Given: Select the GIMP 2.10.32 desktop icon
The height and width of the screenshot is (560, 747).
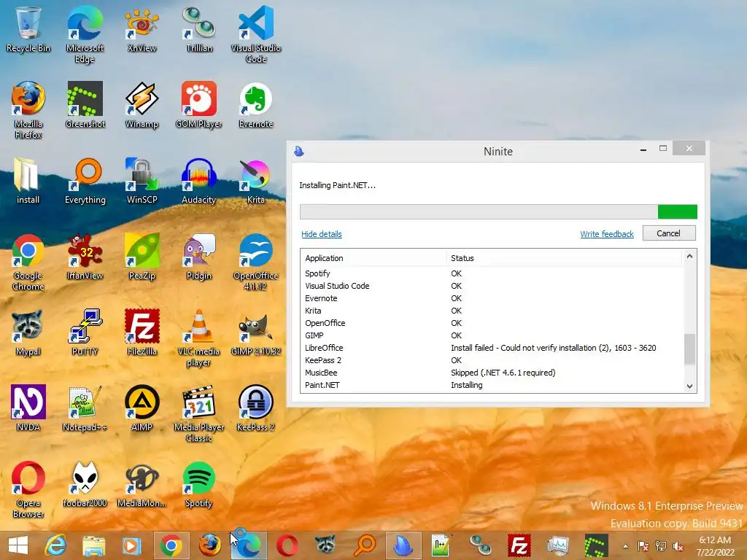Looking at the screenshot, I should point(256,332).
